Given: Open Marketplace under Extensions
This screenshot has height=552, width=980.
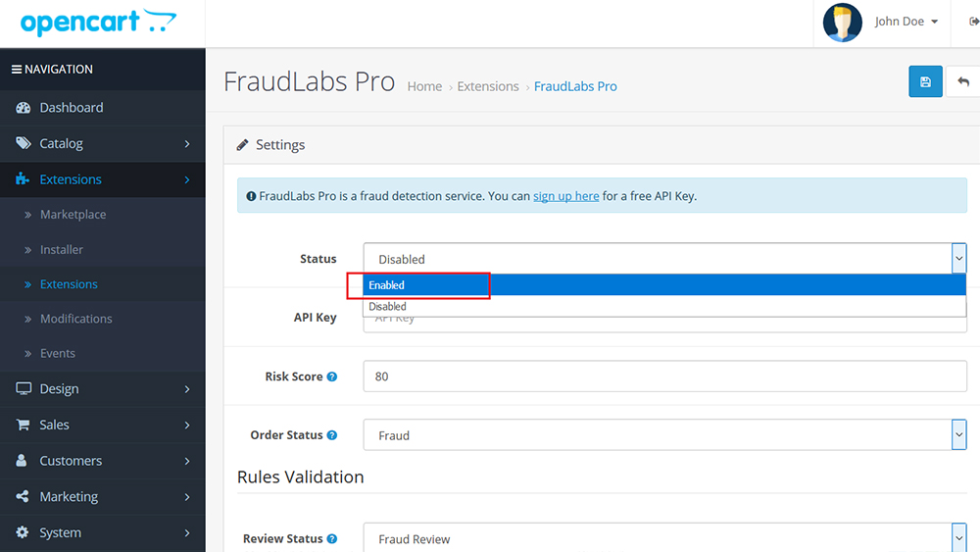Looking at the screenshot, I should click(x=73, y=215).
